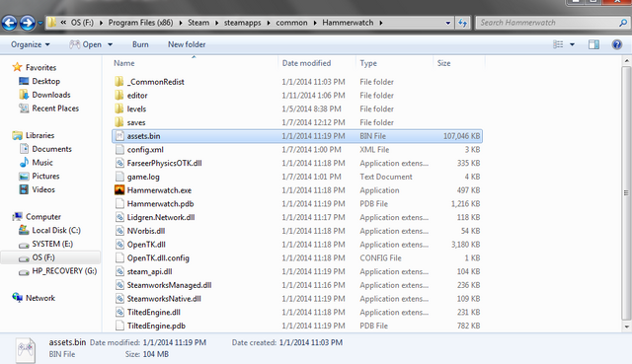Go back with the Back arrow button
This screenshot has height=364, width=632.
click(9, 23)
